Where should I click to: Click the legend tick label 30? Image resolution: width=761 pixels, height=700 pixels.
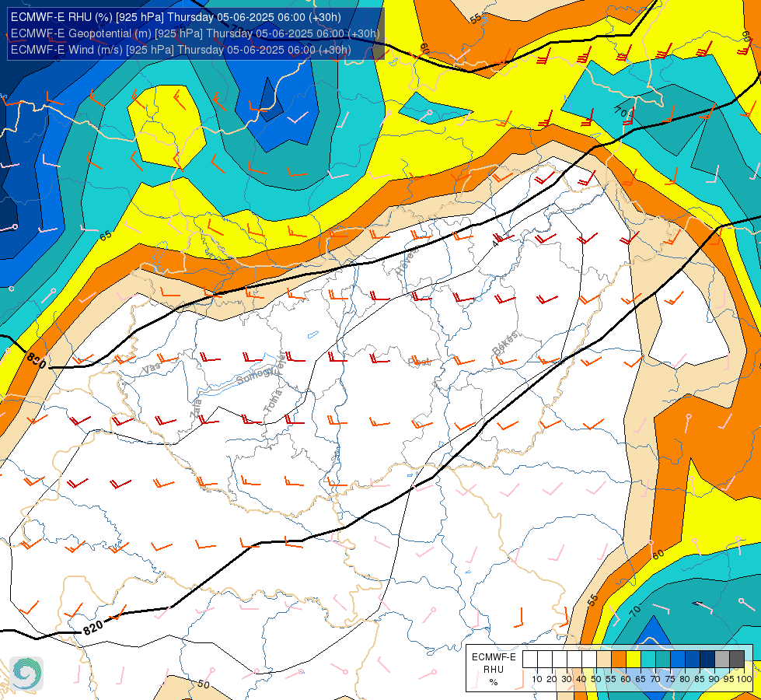pyautogui.click(x=567, y=679)
